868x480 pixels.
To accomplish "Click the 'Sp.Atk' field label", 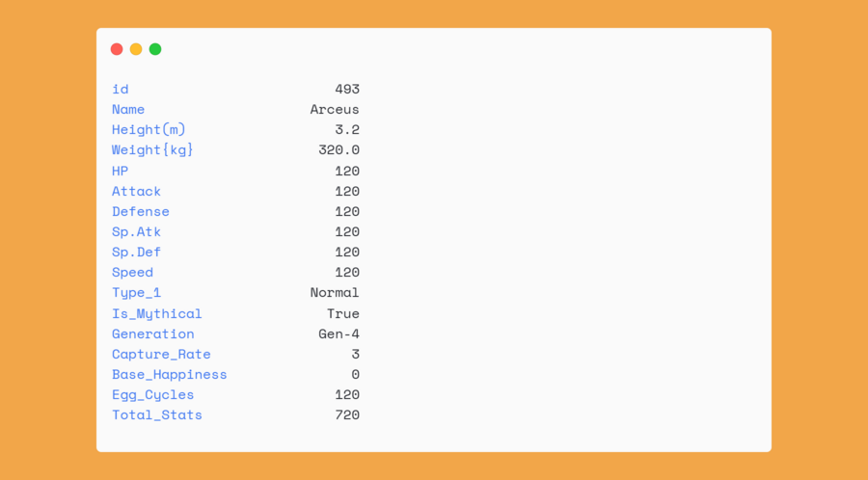I will point(136,231).
